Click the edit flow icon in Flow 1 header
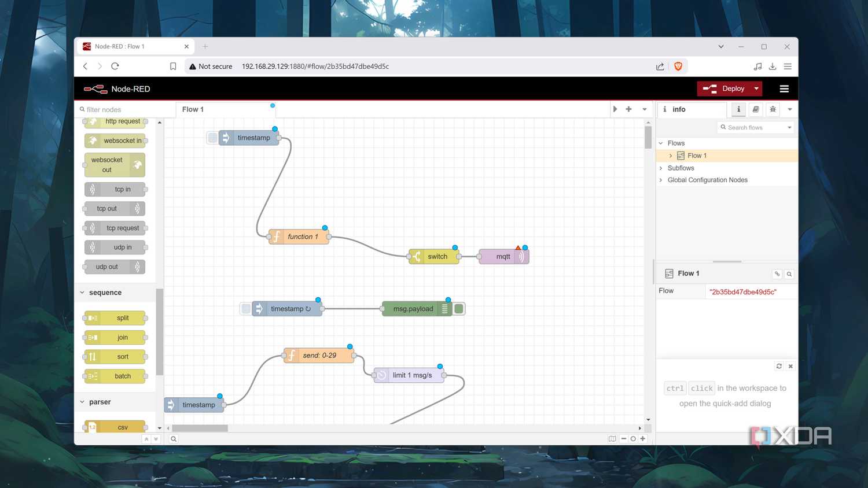 (x=777, y=274)
